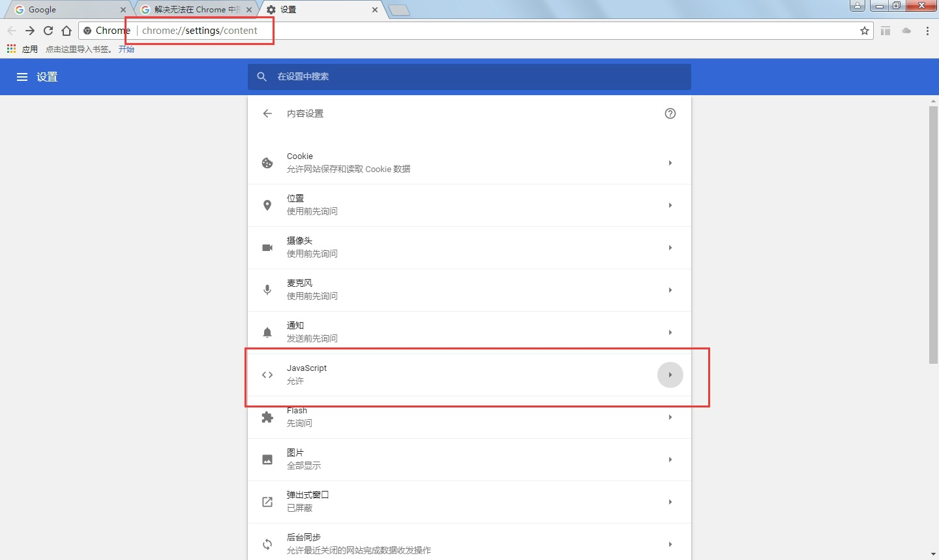Click the Cookie icon
This screenshot has width=939, height=560.
click(x=267, y=163)
